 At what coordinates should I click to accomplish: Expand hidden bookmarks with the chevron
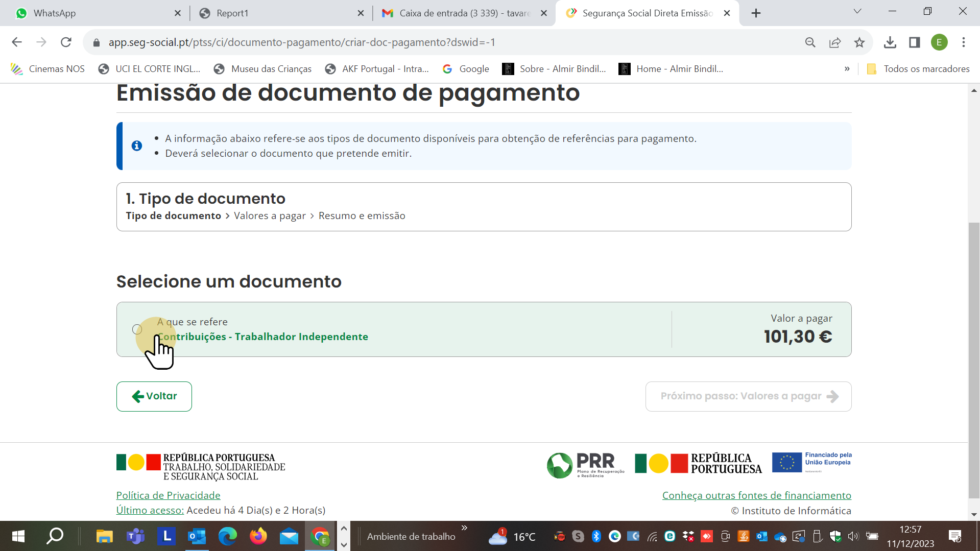[847, 68]
